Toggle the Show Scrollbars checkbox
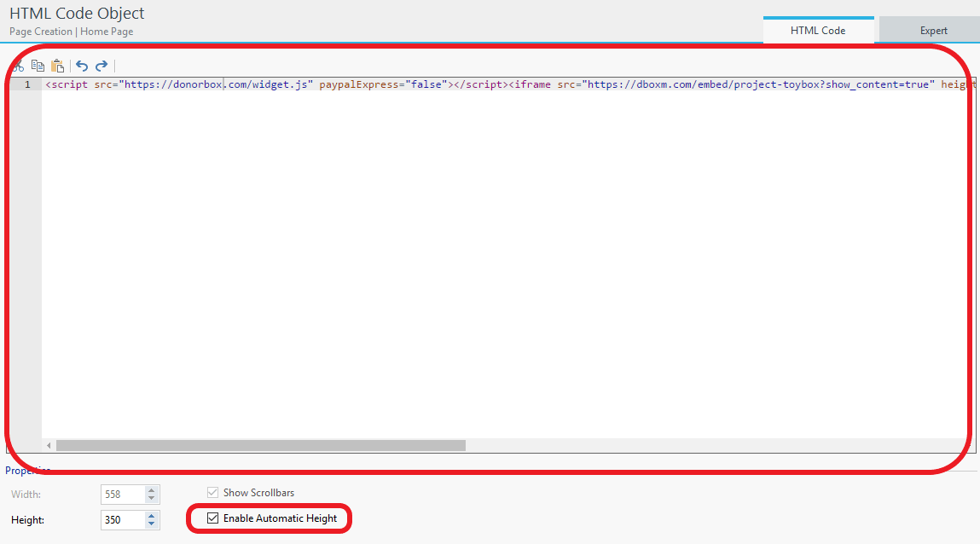 point(213,493)
